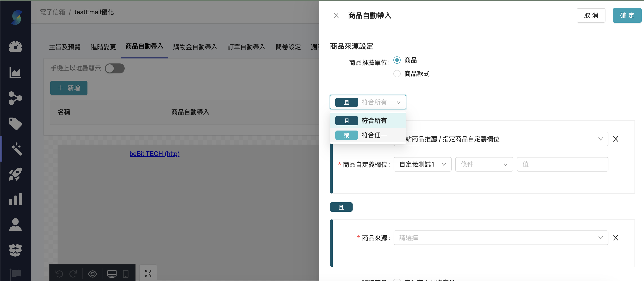The height and width of the screenshot is (281, 644).
Task: Switch to the 主旨及預覽 tab
Action: pyautogui.click(x=65, y=47)
